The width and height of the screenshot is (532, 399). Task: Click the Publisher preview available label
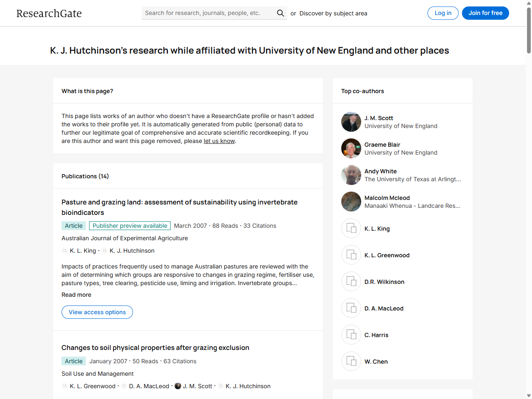click(x=130, y=225)
